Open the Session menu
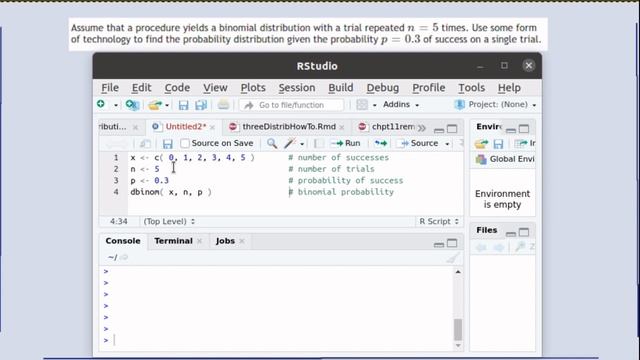The image size is (640, 360). click(x=297, y=88)
